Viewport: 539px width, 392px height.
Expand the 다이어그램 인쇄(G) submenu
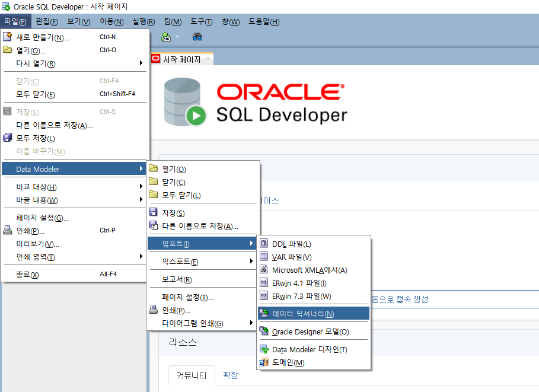pyautogui.click(x=251, y=323)
